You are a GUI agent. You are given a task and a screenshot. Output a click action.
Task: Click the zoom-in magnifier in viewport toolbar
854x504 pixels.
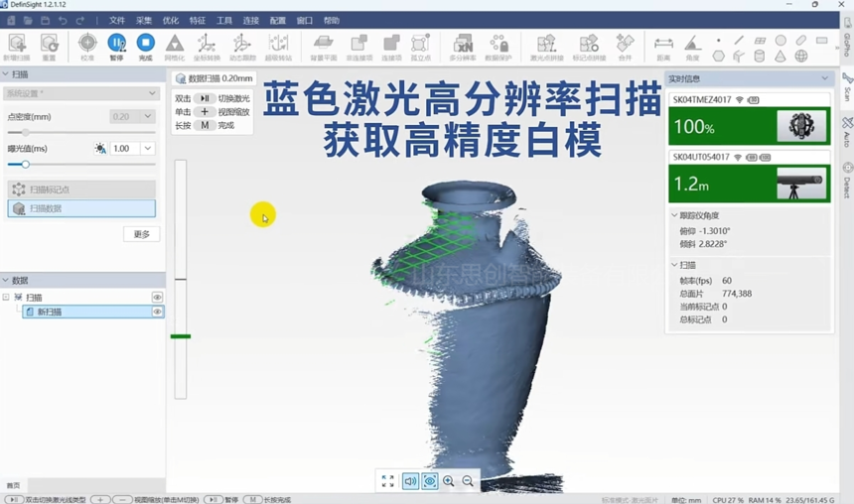coord(448,481)
